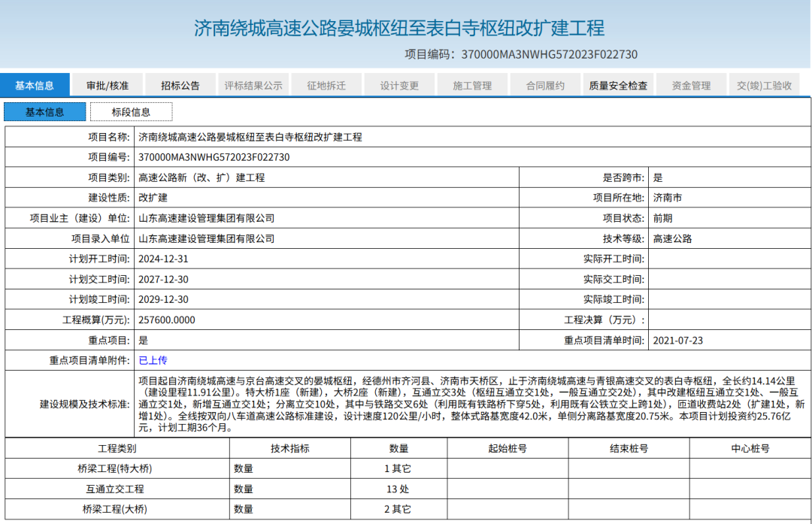Screen dimensions: 812x524
Task: Click the 数量 column header
Action: [x=398, y=448]
